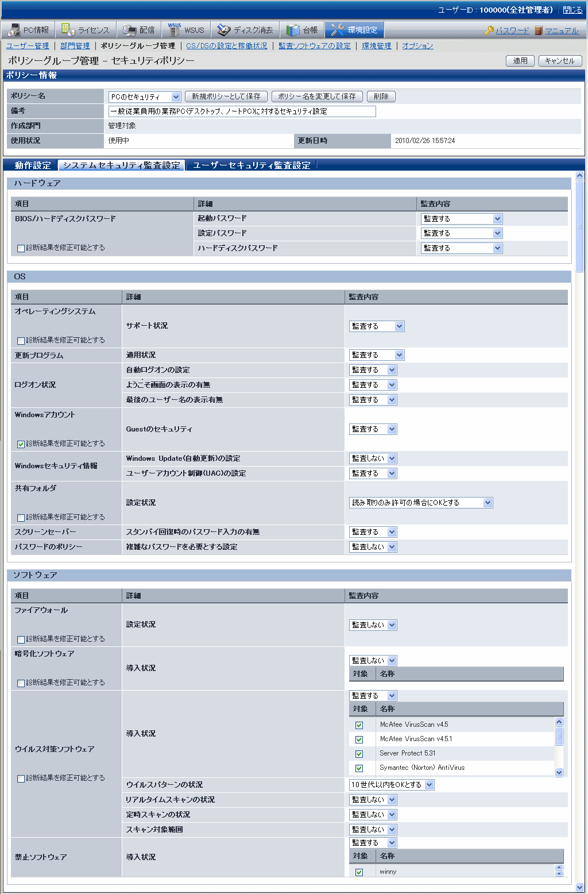Open 複雑なパスワードを必要とする設定 dropdown

point(373,547)
